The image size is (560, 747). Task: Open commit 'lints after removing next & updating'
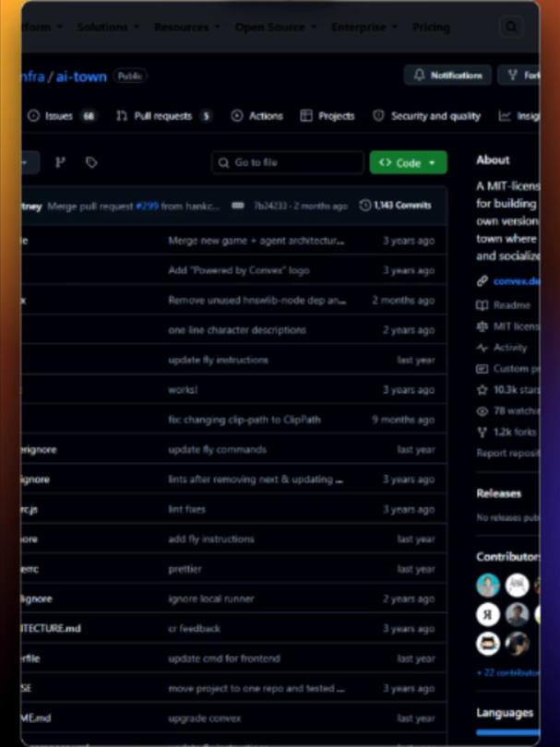tap(256, 480)
